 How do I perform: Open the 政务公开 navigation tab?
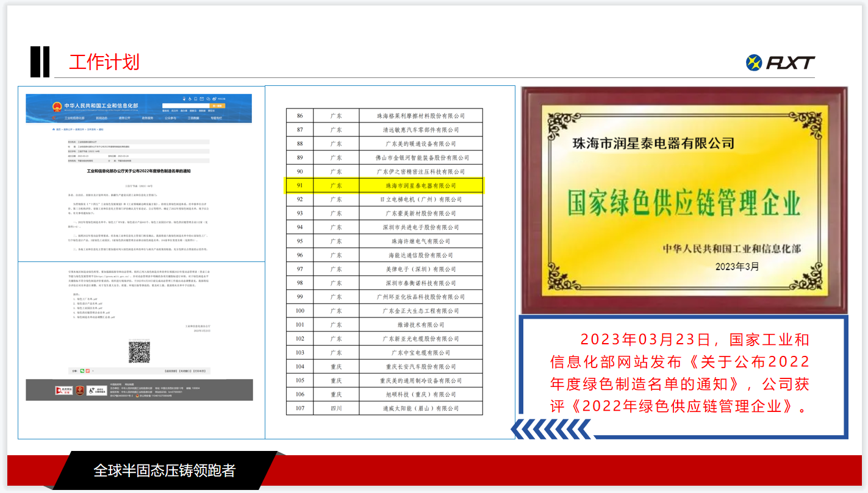tap(124, 118)
